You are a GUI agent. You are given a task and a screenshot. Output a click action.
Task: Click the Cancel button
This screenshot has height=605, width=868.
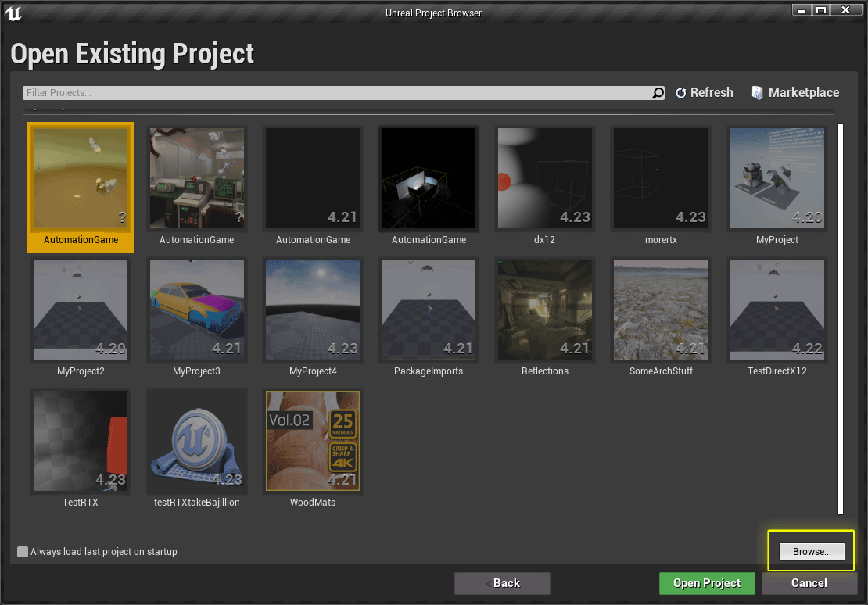pos(809,583)
